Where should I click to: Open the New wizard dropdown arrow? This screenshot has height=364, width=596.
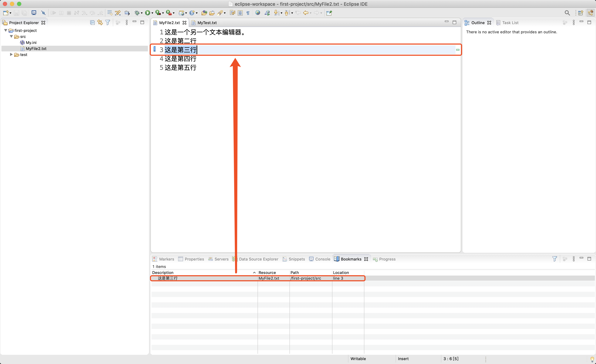[x=10, y=13]
